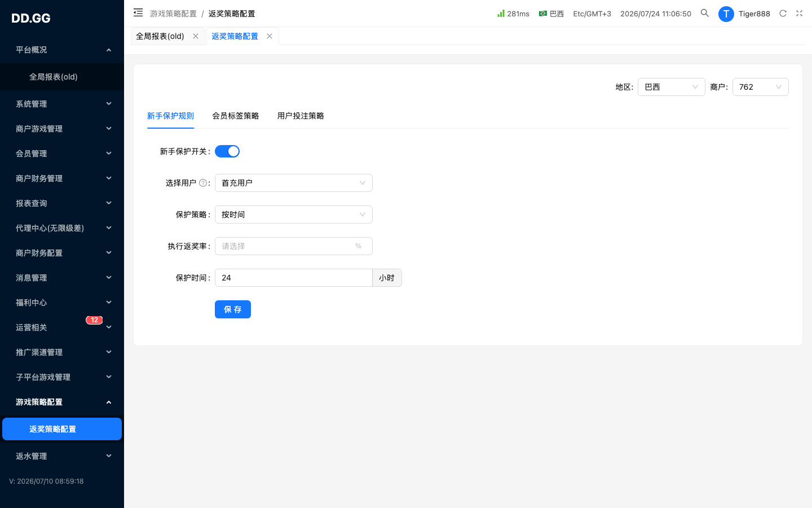Expand 运营相关 sidebar menu
This screenshot has height=508, width=812.
[62, 327]
